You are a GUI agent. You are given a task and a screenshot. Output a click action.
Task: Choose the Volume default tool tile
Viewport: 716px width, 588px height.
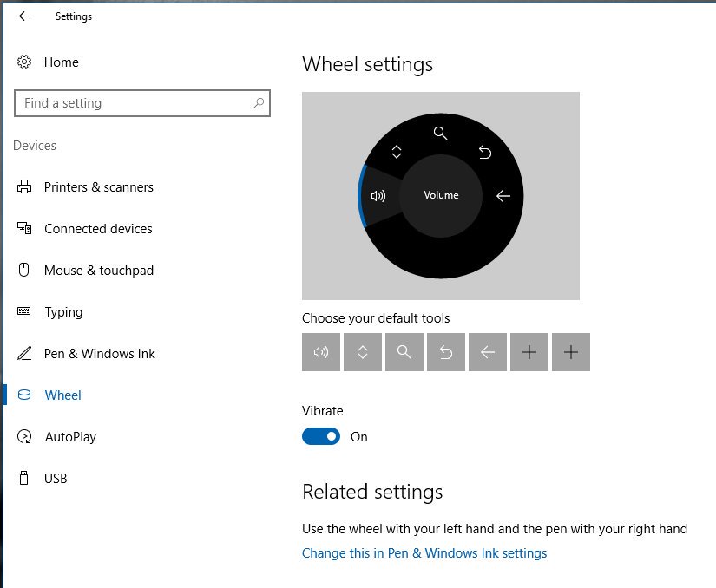321,352
